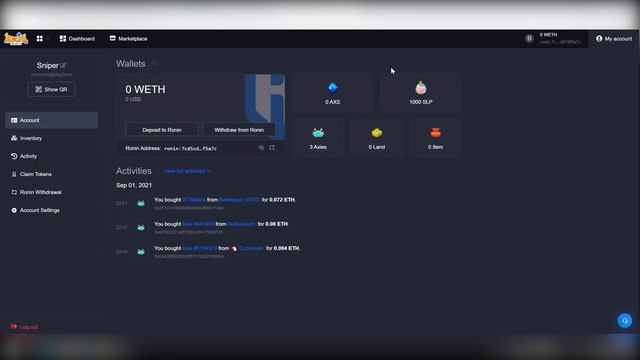The width and height of the screenshot is (640, 360).
Task: Open the seller of the 0.072 ETH purchase
Action: click(x=239, y=200)
